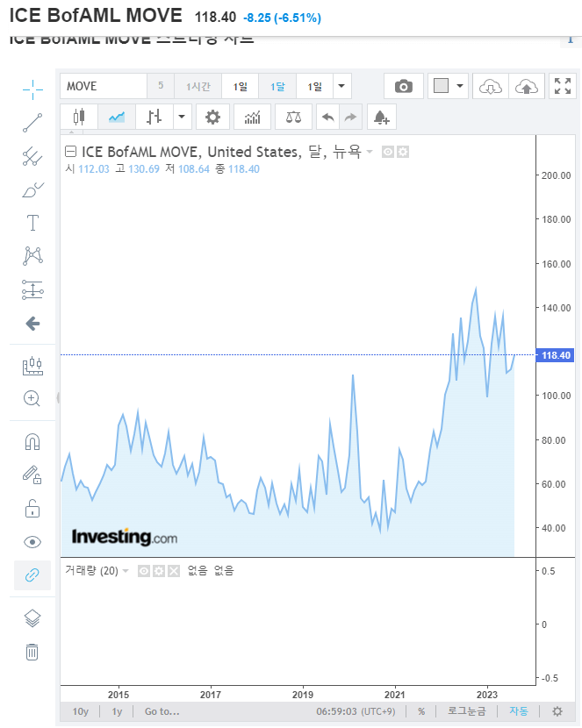Enter fullscreen mode
Screen dimensions: 582x728
(563, 86)
